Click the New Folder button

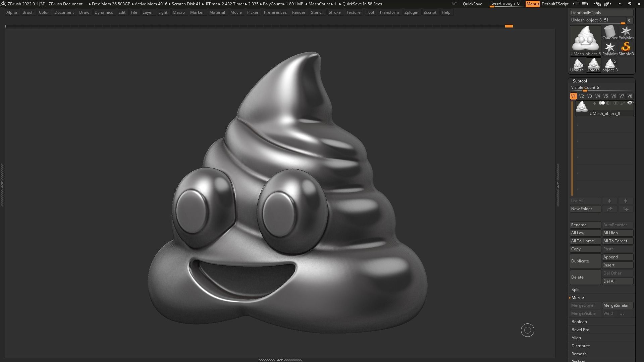[x=585, y=209]
